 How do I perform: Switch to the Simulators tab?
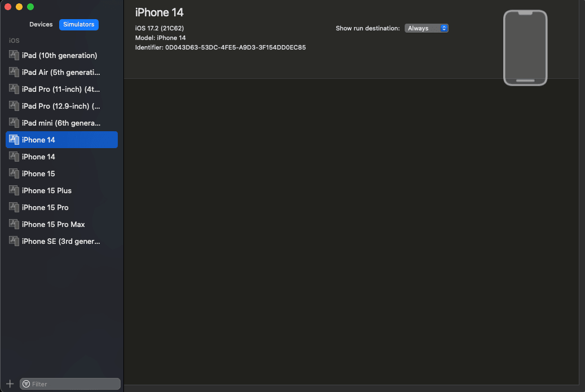(x=79, y=24)
